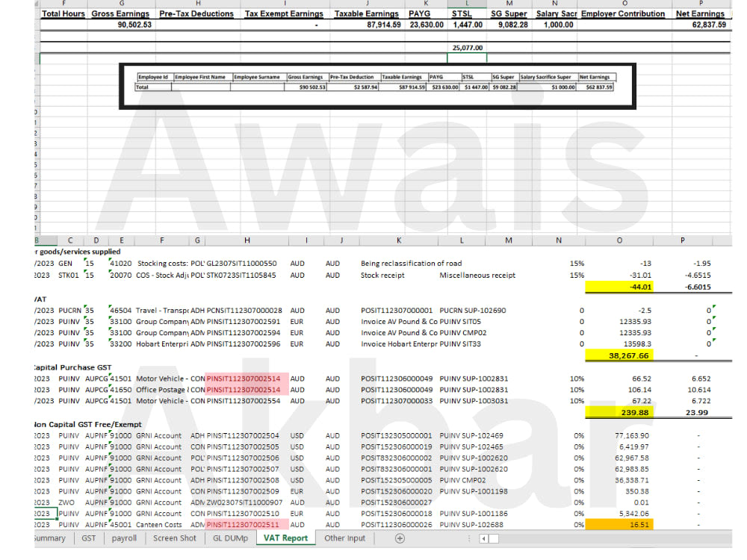This screenshot has height=560, width=747.
Task: Click the right sheet-navigation arrow
Action: click(494, 538)
